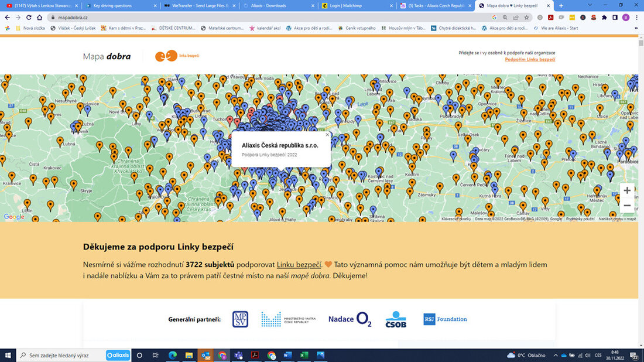Open the Klávesové zkratky map link
Viewport: 644px width, 362px height.
(x=456, y=219)
